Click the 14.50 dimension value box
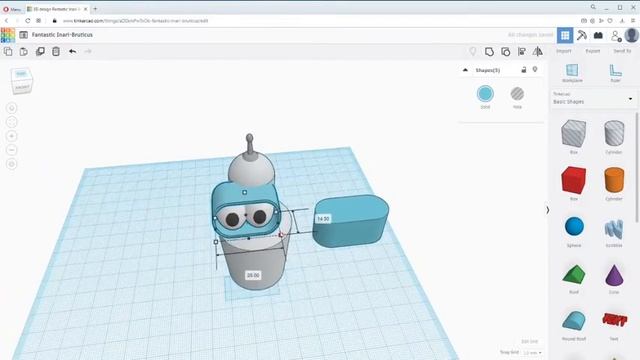This screenshot has height=360, width=640. [x=323, y=219]
